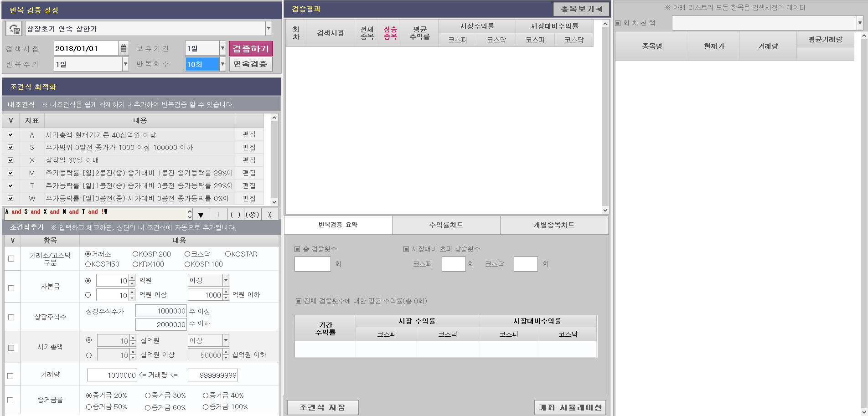The height and width of the screenshot is (416, 868).
Task: Select the KRX100 radio button
Action: tap(135, 264)
